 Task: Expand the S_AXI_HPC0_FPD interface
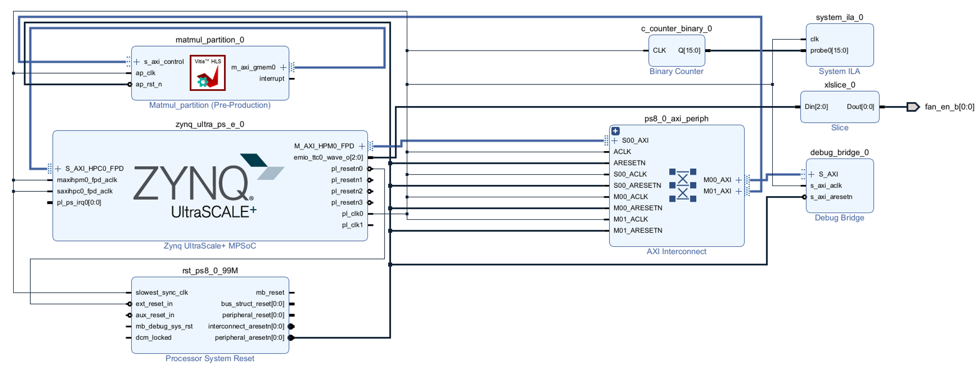point(58,169)
